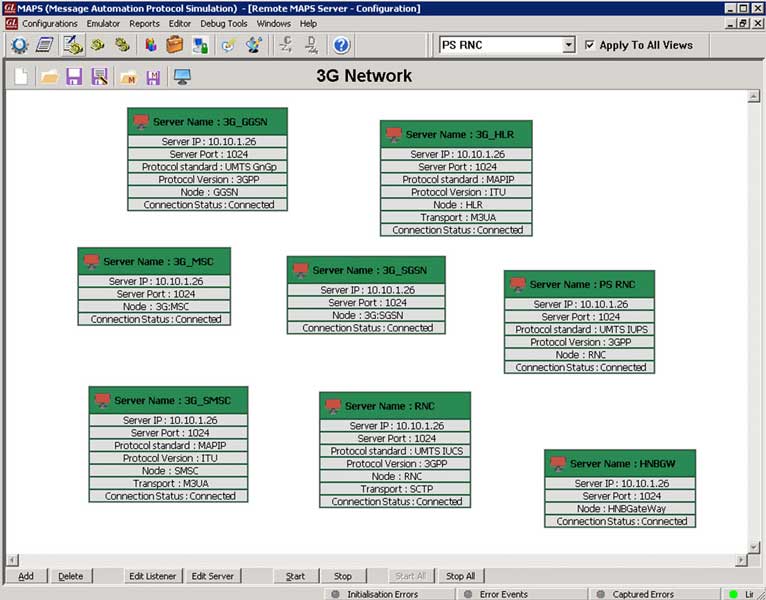This screenshot has height=600, width=766.
Task: Click the red monitor icon on 3G_GGSN node
Action: click(x=141, y=122)
